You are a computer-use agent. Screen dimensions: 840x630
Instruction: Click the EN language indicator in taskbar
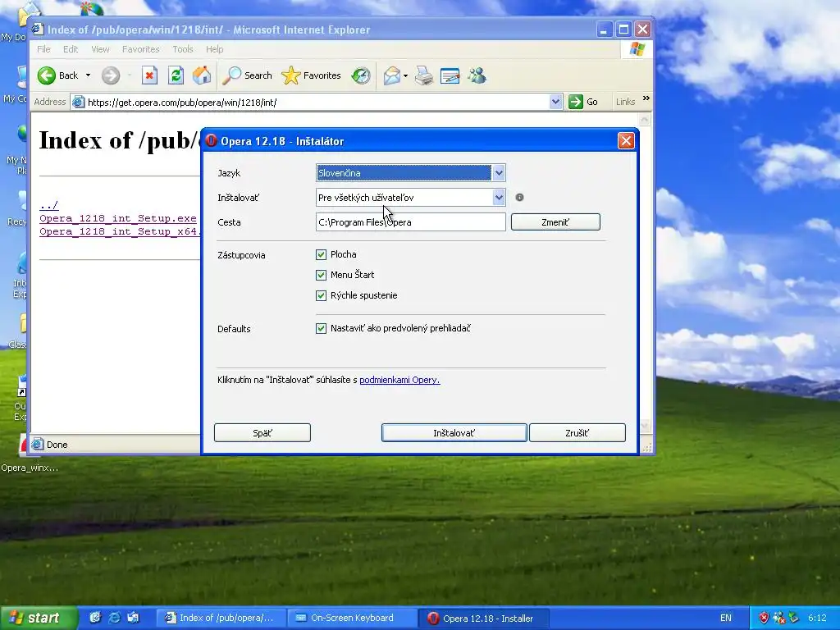pos(725,618)
